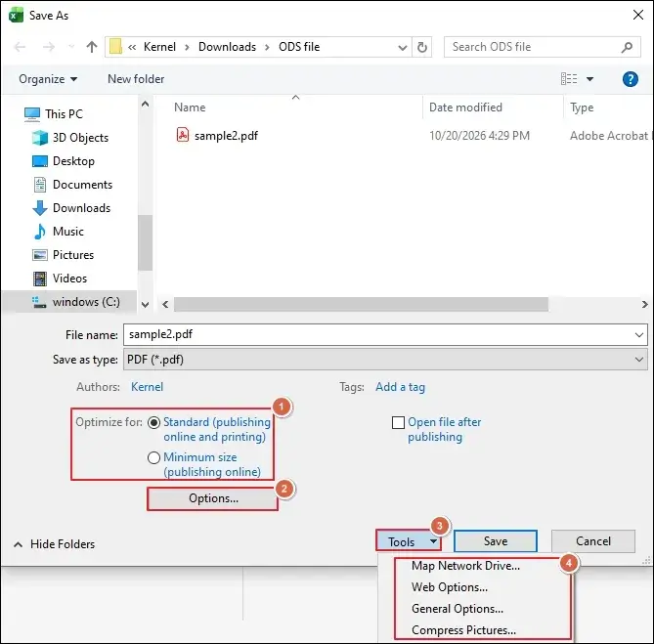
Task: Click Add a tag
Action: [x=400, y=387]
